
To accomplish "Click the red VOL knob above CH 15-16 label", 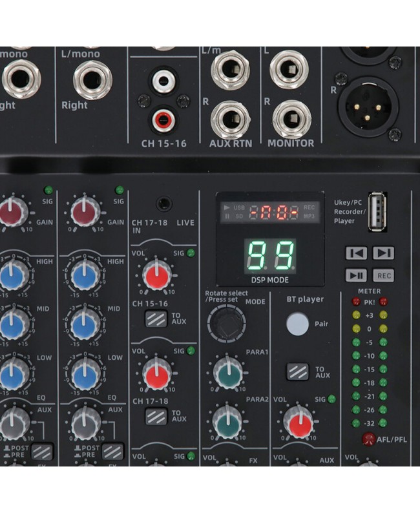I will click(x=156, y=275).
